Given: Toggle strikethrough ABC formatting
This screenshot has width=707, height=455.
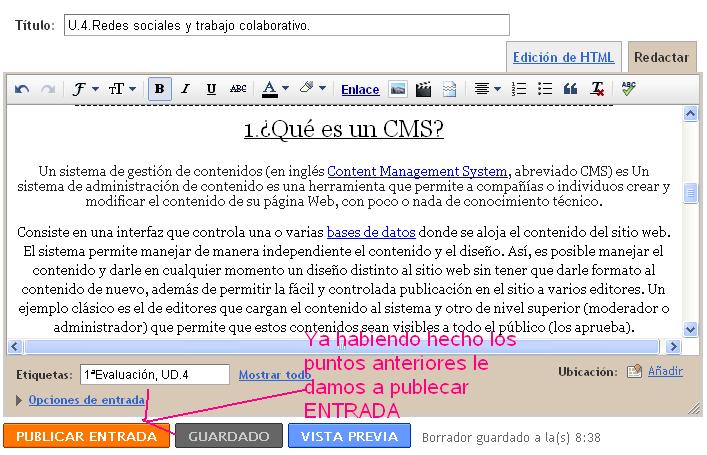Looking at the screenshot, I should pos(238,89).
